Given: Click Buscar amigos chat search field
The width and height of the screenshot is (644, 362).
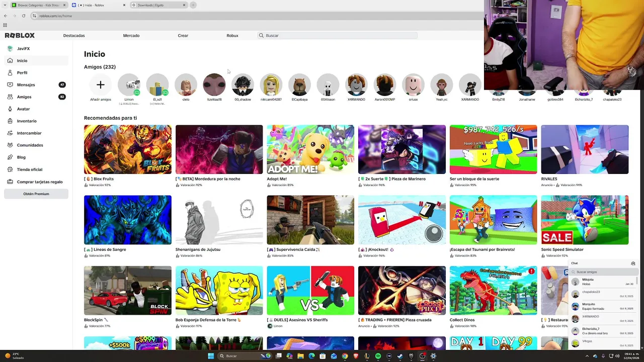Looking at the screenshot, I should coord(603,272).
